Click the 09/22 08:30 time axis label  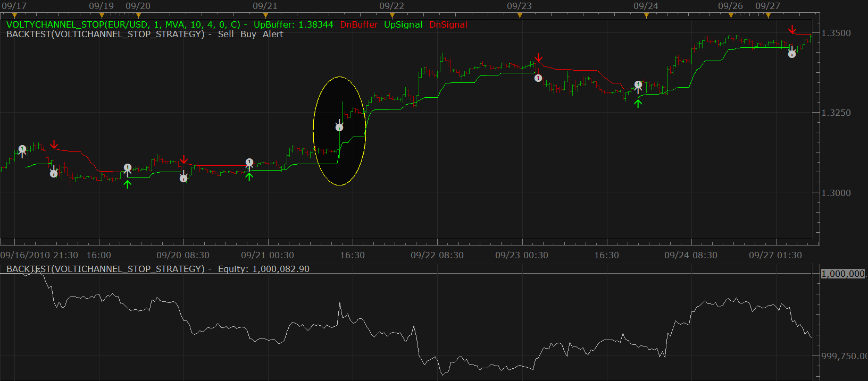coord(437,255)
